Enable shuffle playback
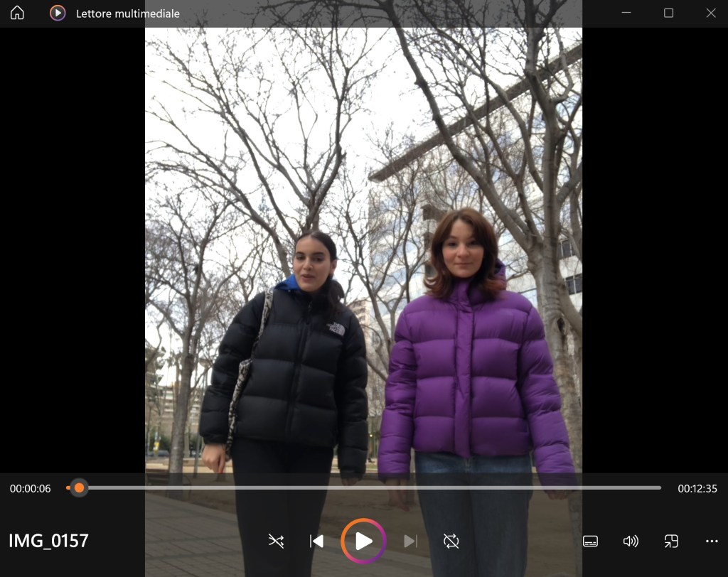The height and width of the screenshot is (577, 728). [x=276, y=541]
